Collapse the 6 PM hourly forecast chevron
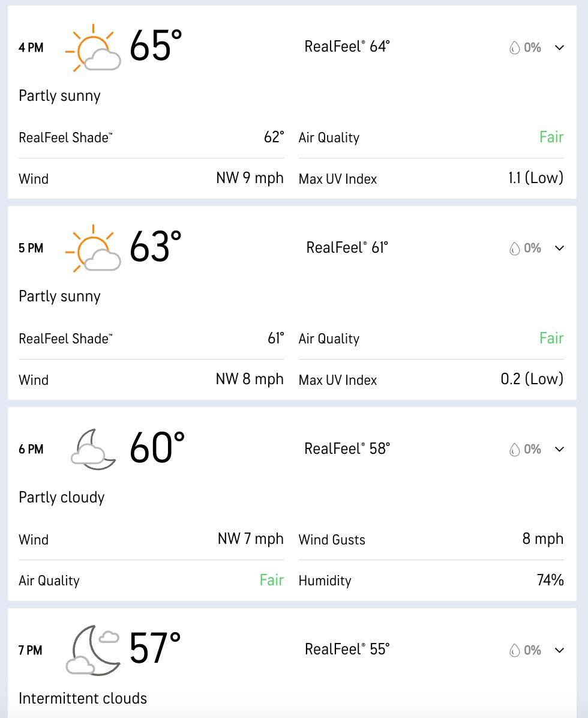The height and width of the screenshot is (718, 588). (560, 449)
